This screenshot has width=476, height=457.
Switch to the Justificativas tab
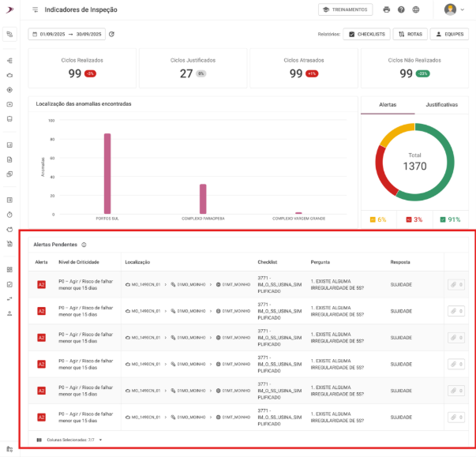point(441,104)
